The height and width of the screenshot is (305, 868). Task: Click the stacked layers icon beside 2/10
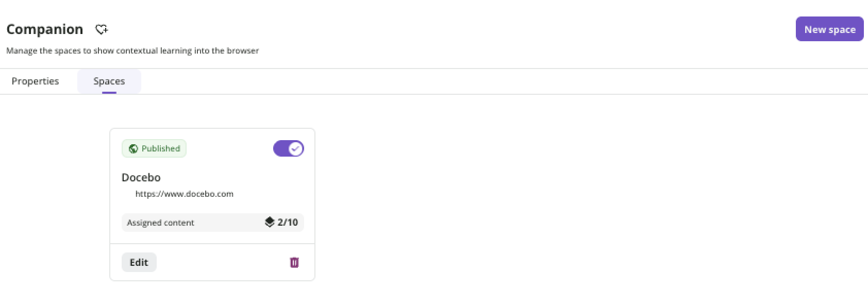coord(270,222)
